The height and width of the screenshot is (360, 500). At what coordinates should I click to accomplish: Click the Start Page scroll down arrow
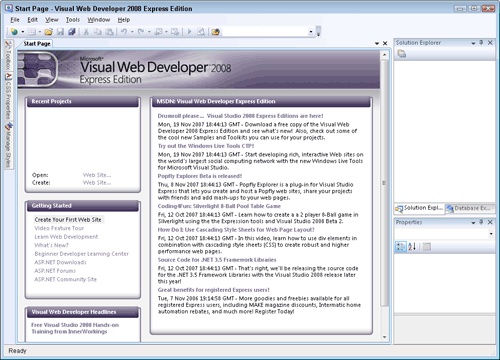pyautogui.click(x=384, y=337)
